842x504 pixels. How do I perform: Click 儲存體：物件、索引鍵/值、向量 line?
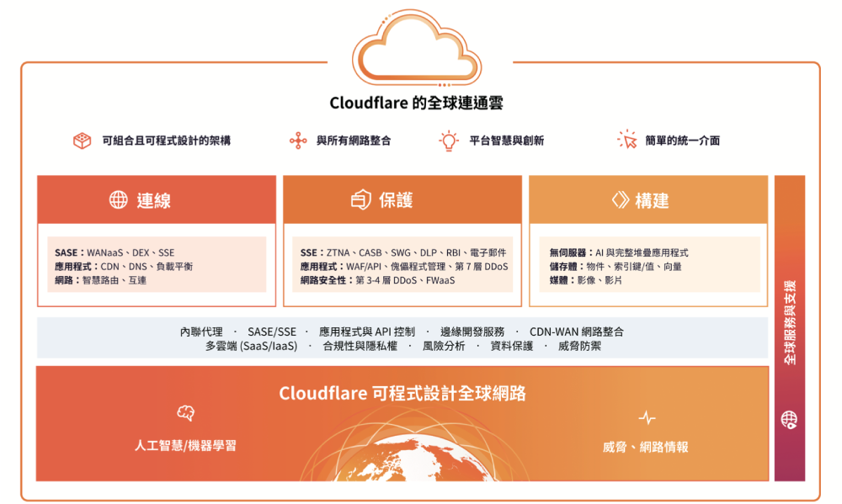(616, 266)
